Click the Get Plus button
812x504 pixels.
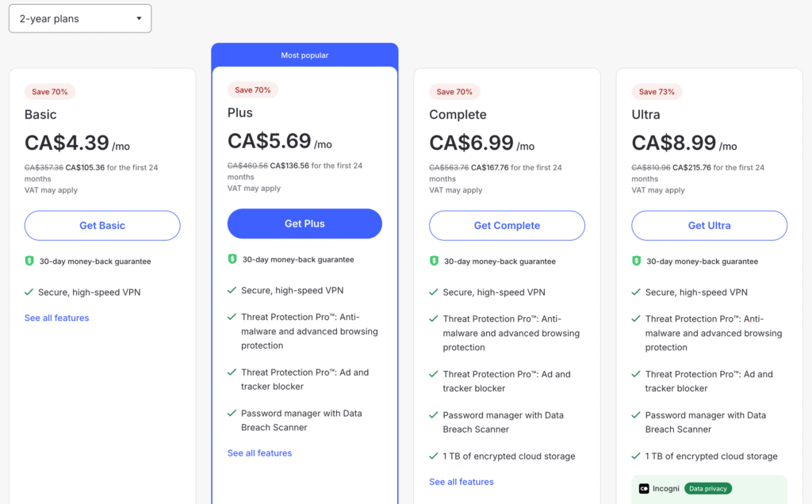point(304,223)
